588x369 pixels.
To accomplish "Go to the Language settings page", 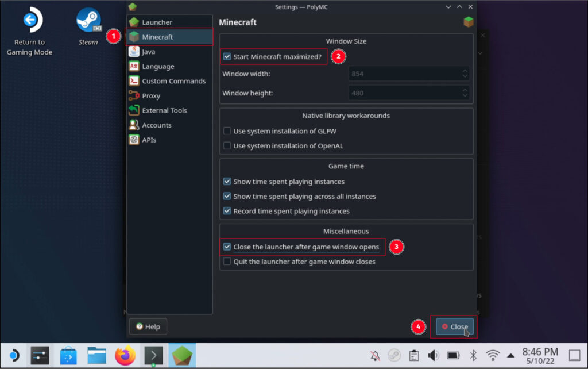I will tap(169, 67).
